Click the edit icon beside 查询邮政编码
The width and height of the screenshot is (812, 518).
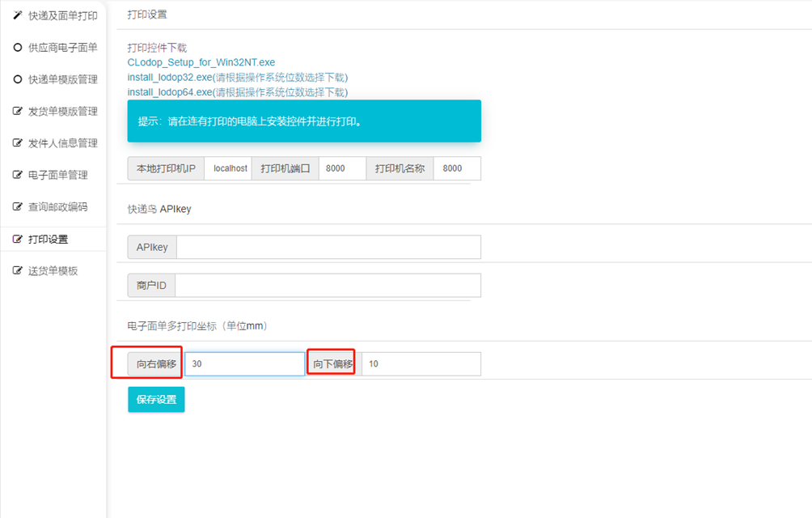[18, 207]
